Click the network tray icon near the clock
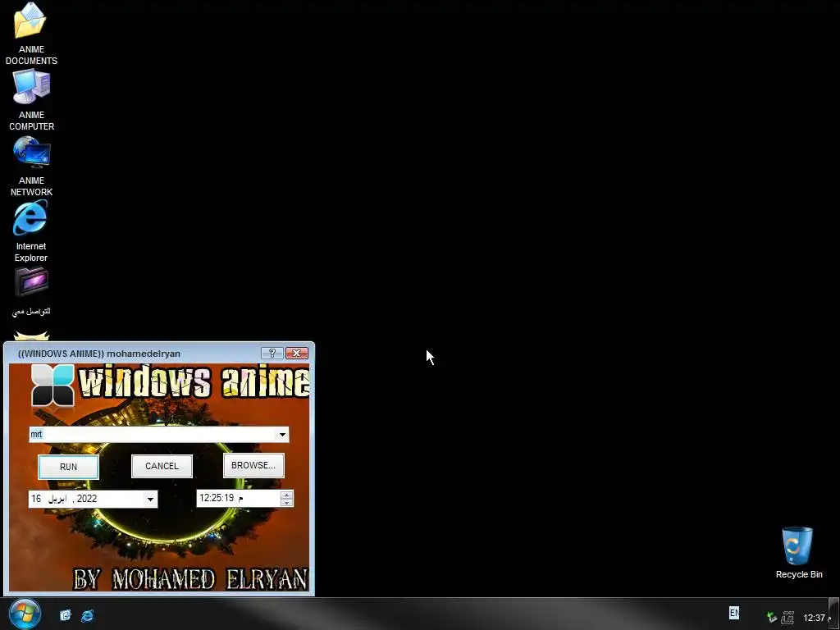Image resolution: width=840 pixels, height=630 pixels. pos(787,618)
